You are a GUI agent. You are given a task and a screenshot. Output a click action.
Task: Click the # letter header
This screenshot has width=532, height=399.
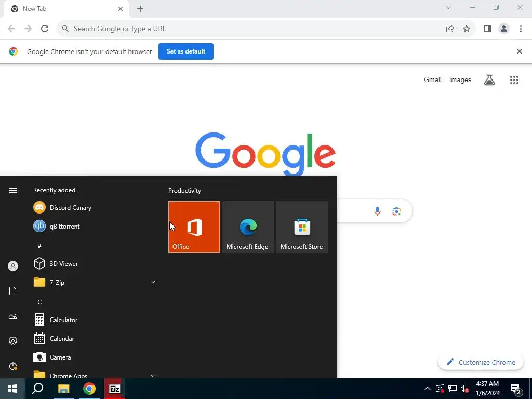[x=39, y=246]
